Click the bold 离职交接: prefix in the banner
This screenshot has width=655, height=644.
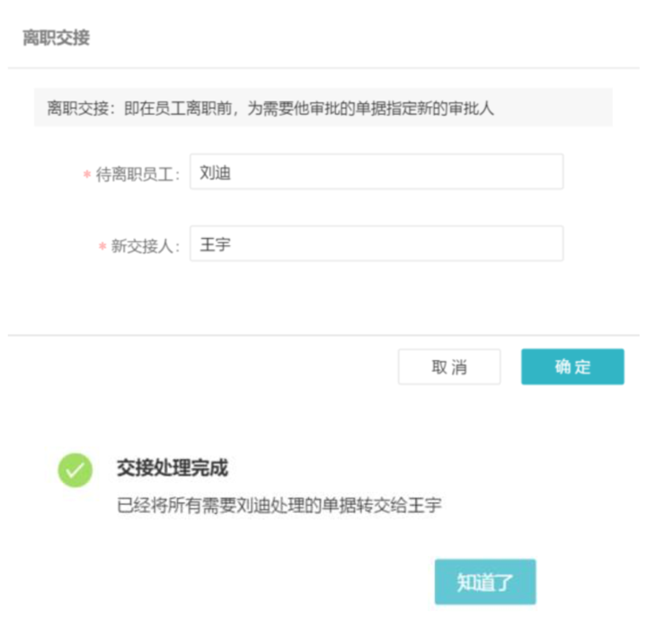(x=72, y=110)
